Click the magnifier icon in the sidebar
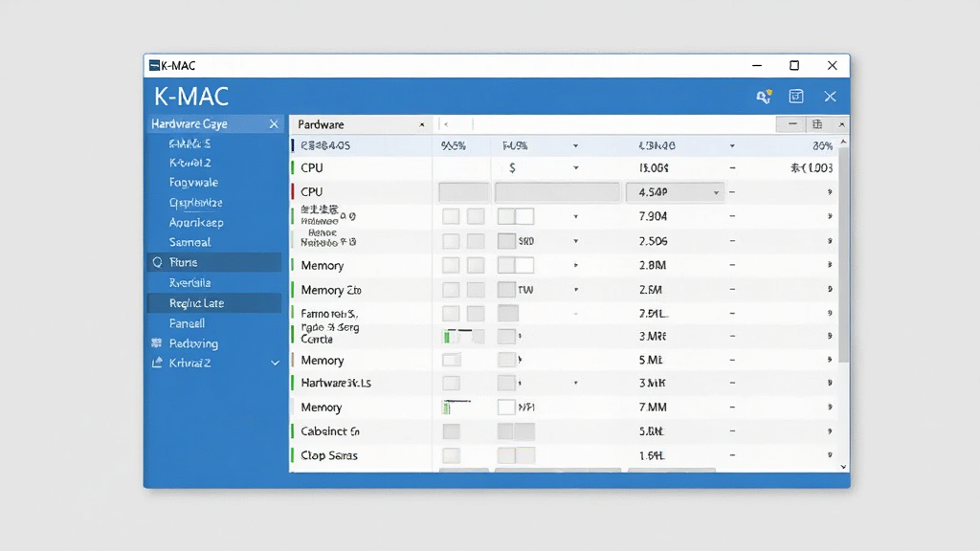980x551 pixels. [x=158, y=262]
